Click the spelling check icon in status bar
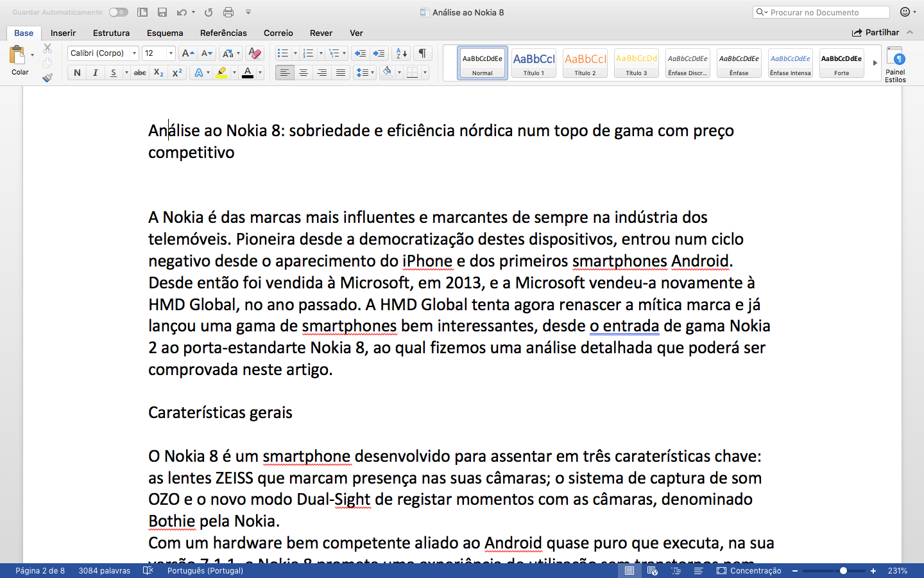Screen dimensions: 924x578 coord(148,570)
